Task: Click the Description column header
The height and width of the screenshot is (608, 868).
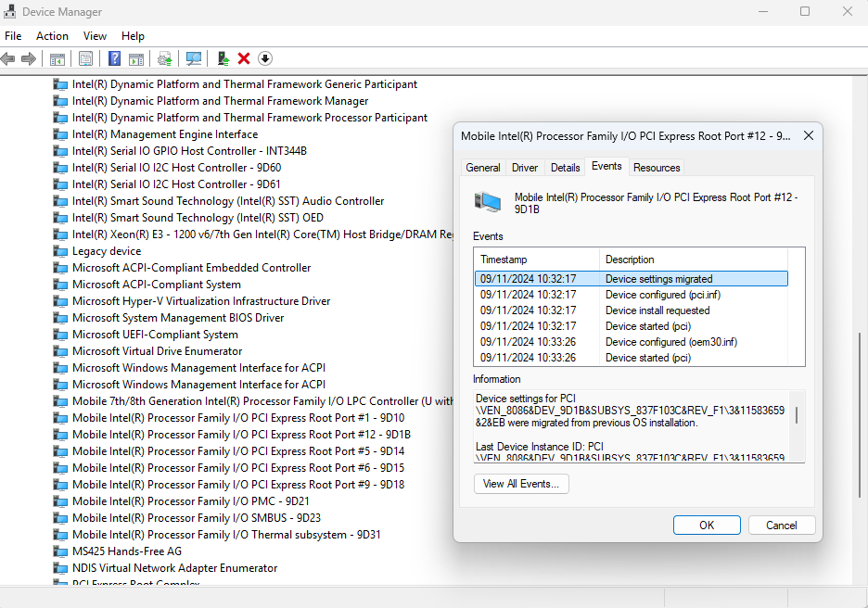Action: click(693, 260)
